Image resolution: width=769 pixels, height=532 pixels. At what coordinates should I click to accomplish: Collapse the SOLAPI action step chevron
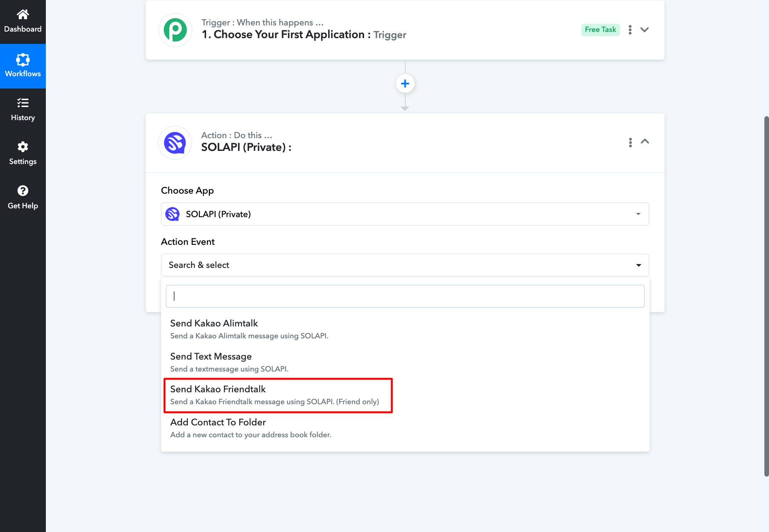(645, 142)
